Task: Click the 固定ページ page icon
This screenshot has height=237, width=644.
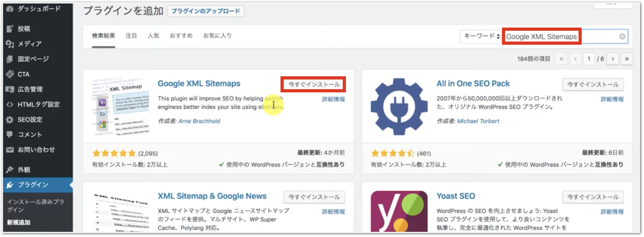Action: (x=10, y=59)
